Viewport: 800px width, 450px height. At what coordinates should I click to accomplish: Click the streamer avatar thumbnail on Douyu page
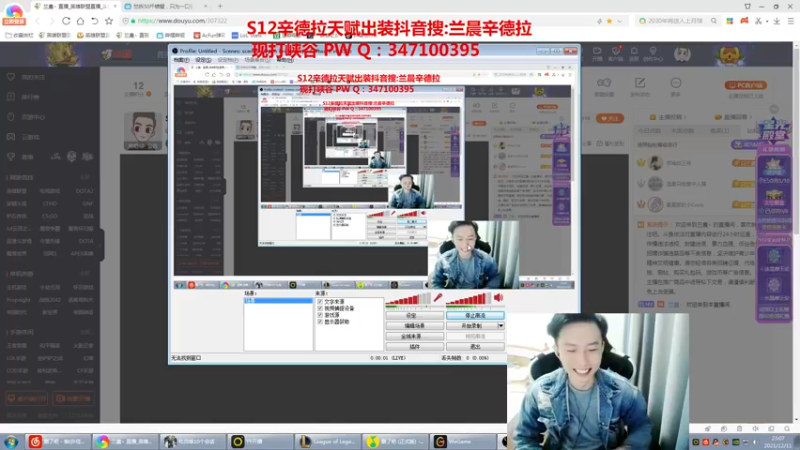[142, 131]
